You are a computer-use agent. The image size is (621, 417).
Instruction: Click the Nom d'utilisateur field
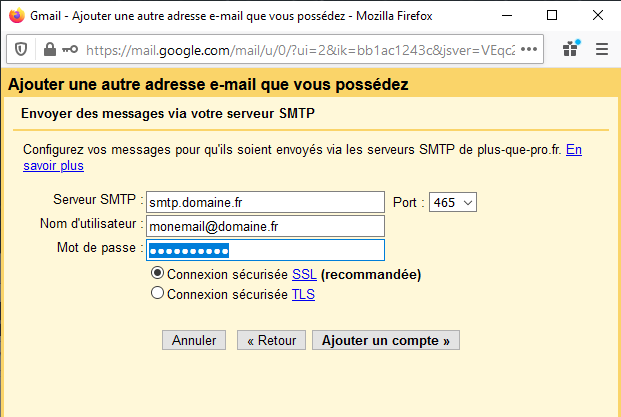click(x=265, y=226)
